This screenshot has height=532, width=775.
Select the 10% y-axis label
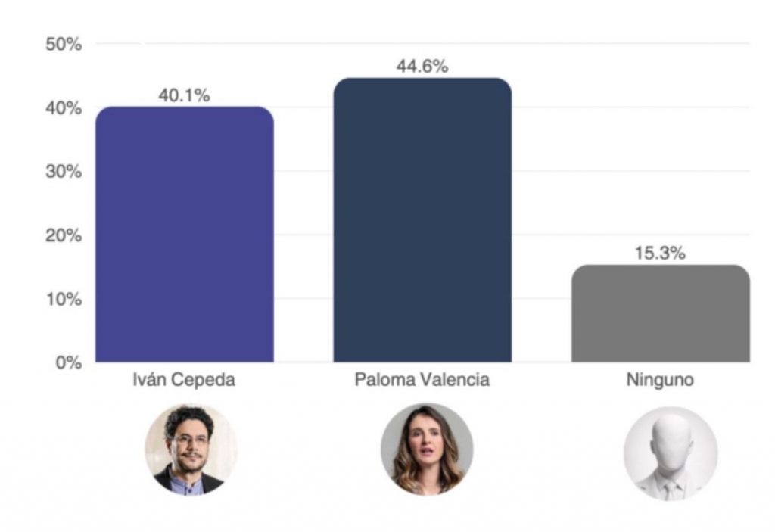pos(63,299)
